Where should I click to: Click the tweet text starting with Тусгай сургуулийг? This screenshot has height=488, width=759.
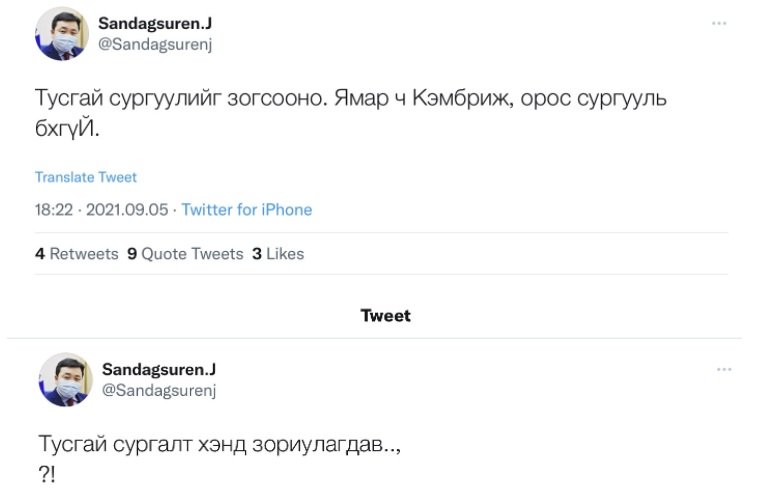[350, 101]
